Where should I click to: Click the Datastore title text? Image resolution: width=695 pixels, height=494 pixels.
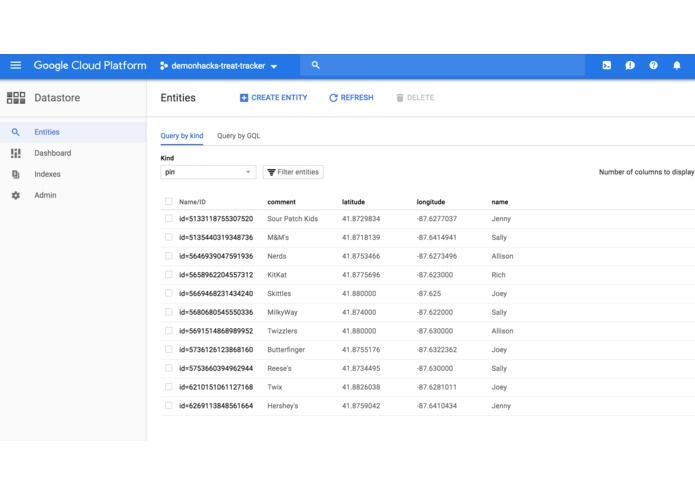(x=57, y=98)
